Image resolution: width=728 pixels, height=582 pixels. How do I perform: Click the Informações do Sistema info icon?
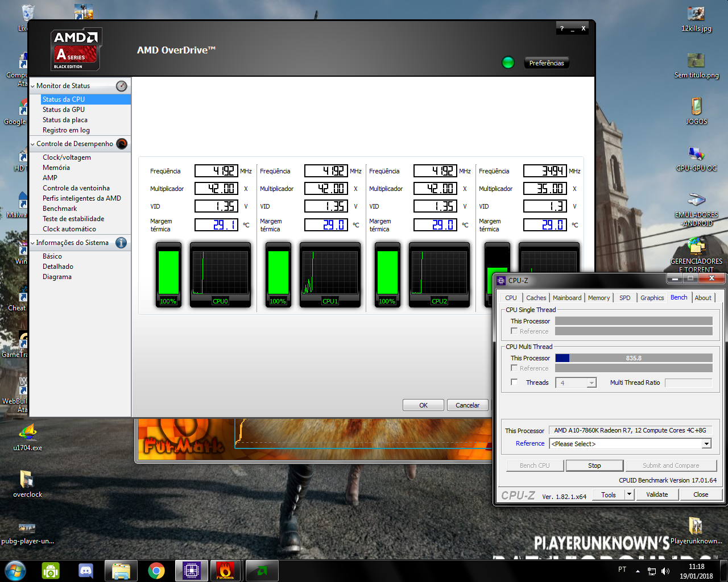121,243
